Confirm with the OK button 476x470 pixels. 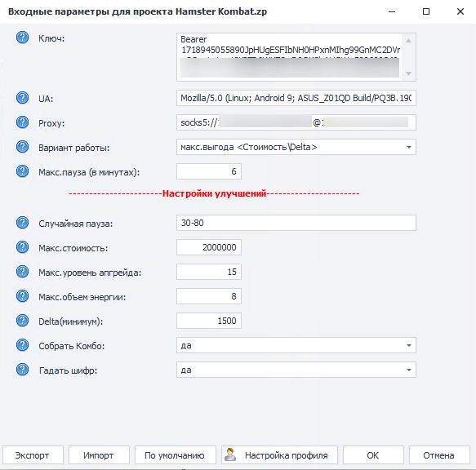pyautogui.click(x=373, y=455)
